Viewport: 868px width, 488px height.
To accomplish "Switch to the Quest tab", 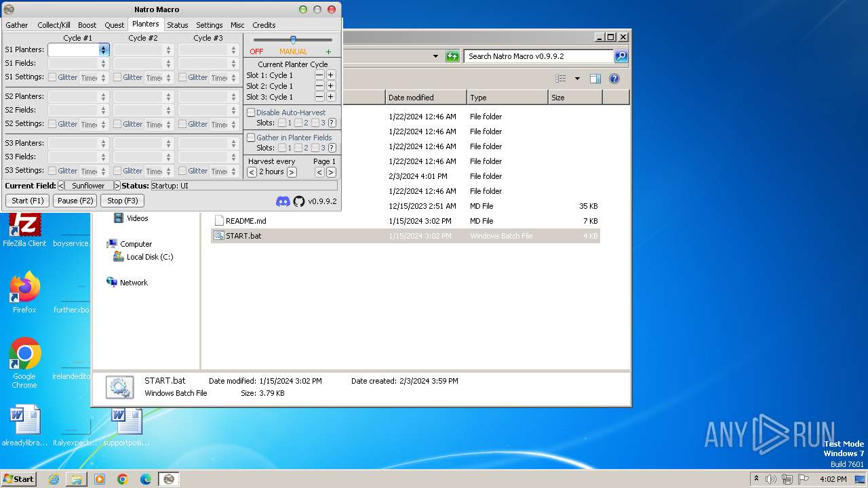I will click(114, 25).
